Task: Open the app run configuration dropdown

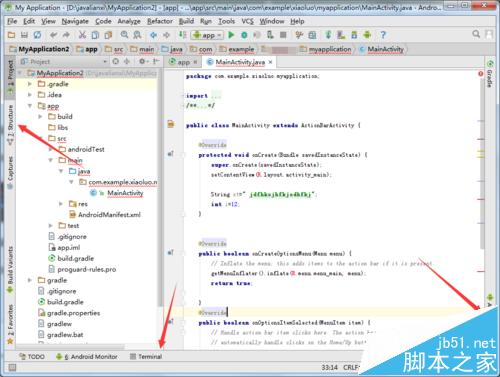Action: 207,35
